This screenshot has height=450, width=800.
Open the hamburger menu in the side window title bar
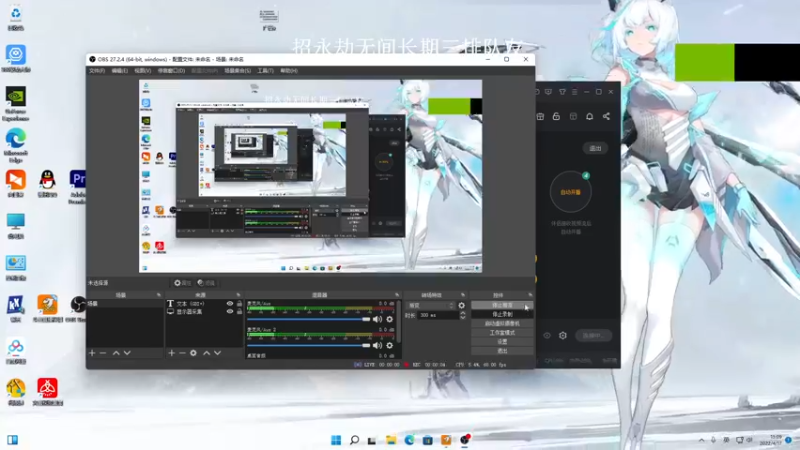[574, 92]
